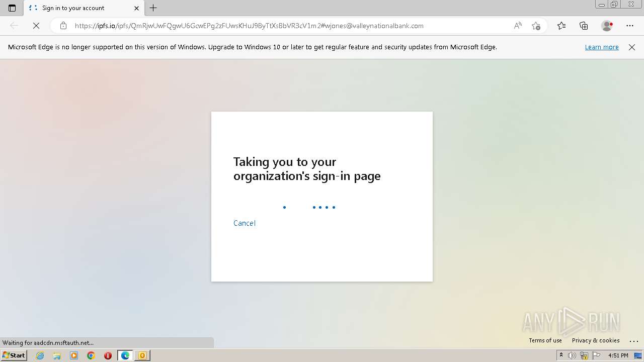Open Action Center flag icon
Viewport: 644px width, 362px height.
[x=595, y=355]
